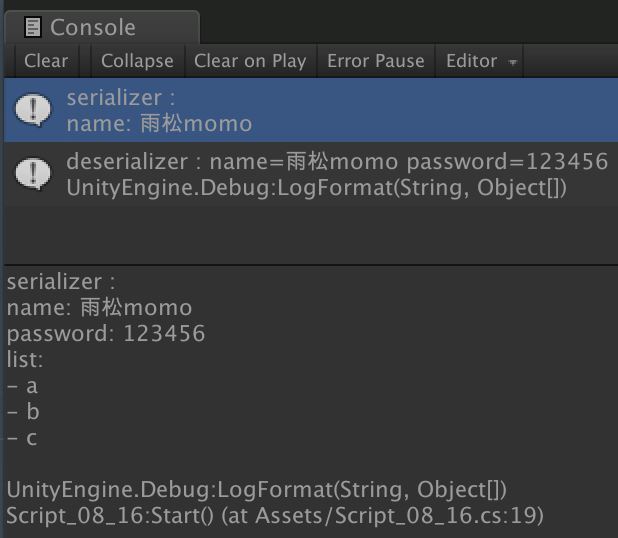
Task: Toggle Error Pause
Action: tap(376, 61)
